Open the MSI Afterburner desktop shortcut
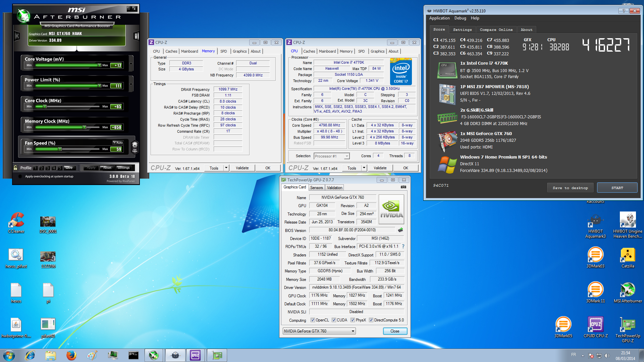This screenshot has width=644, height=362. [x=628, y=292]
